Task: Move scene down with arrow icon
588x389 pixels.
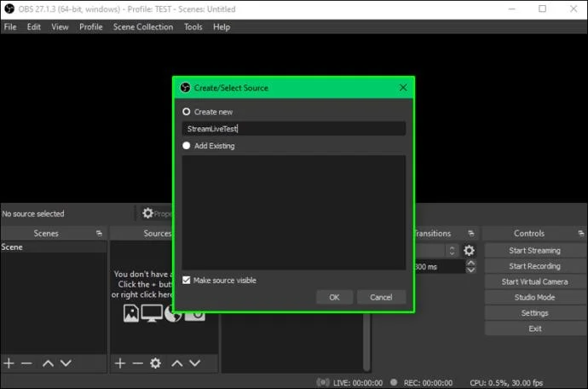Action: [x=66, y=363]
